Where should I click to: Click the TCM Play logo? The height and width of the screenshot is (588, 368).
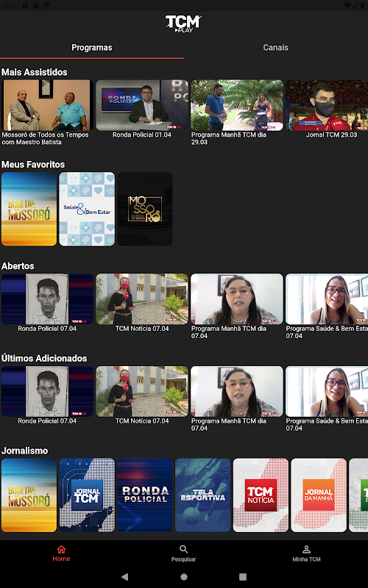coord(183,24)
